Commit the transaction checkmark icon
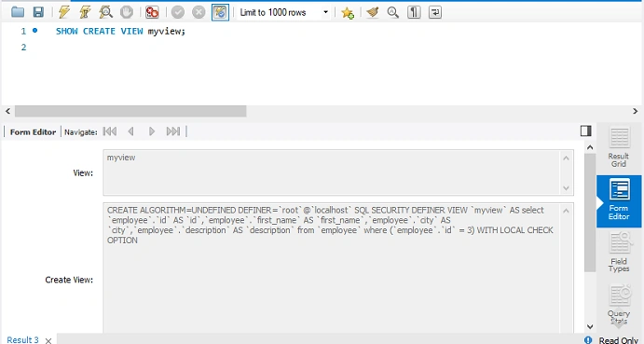 177,12
